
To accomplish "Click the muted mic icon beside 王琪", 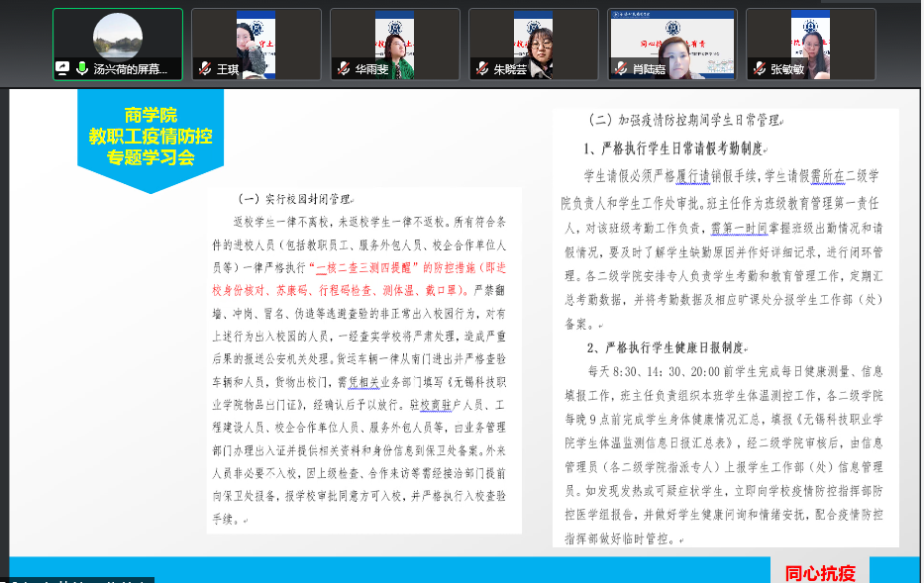I will 205,69.
